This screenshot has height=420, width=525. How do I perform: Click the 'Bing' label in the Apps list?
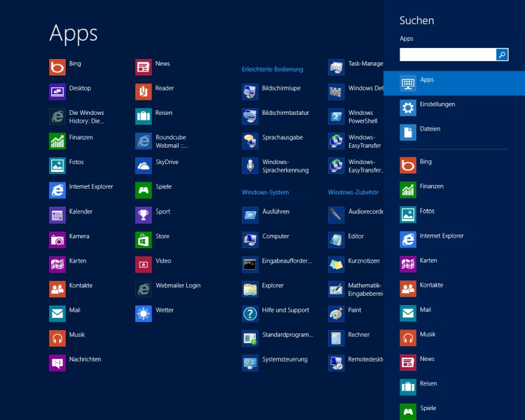75,64
